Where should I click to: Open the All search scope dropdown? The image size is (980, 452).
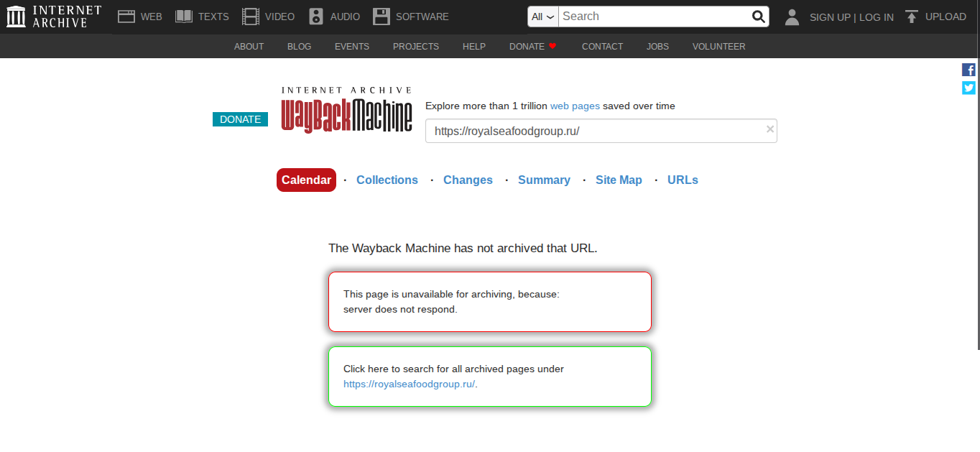click(543, 17)
